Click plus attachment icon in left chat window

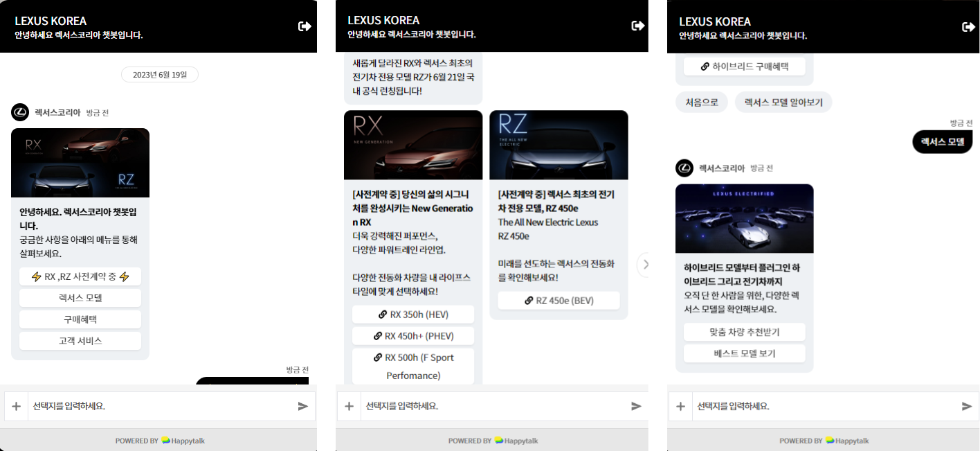(16, 406)
